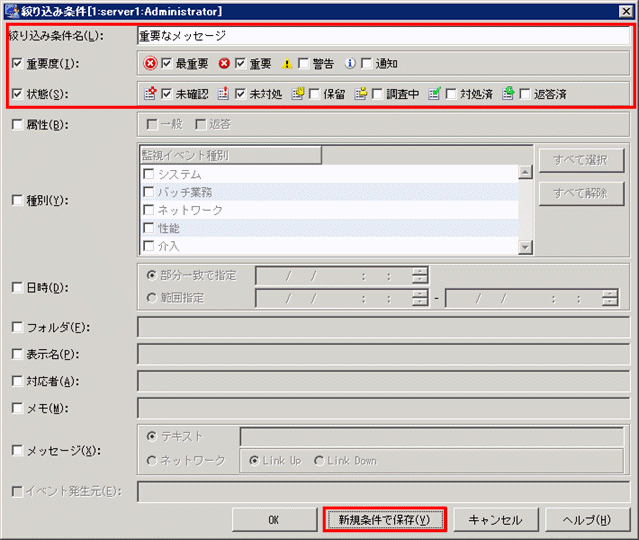Image resolution: width=639 pixels, height=540 pixels.
Task: Click the 保留 status icon
Action: click(x=298, y=93)
